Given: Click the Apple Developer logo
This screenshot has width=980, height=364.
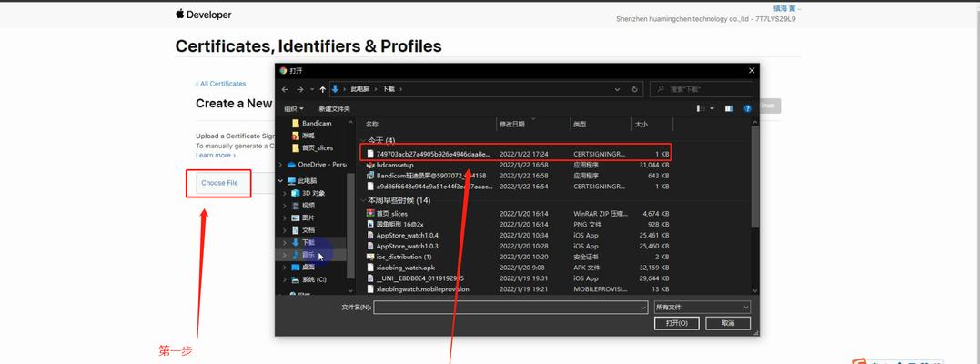Looking at the screenshot, I should tap(204, 15).
